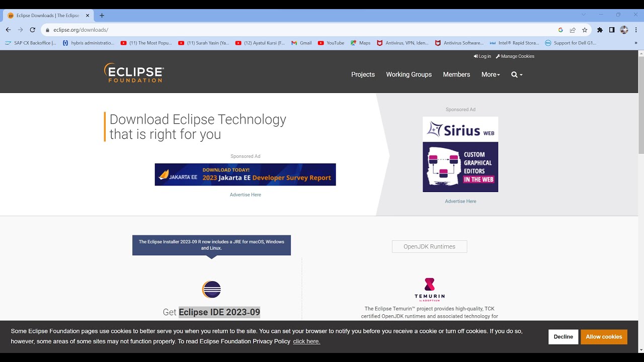Click the share page icon
644x362 pixels.
573,30
